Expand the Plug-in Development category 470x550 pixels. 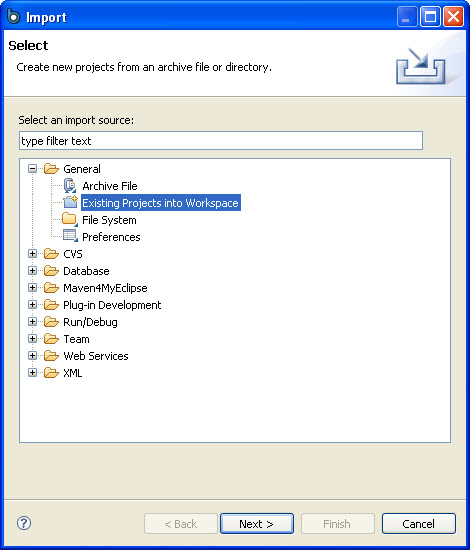click(x=32, y=304)
